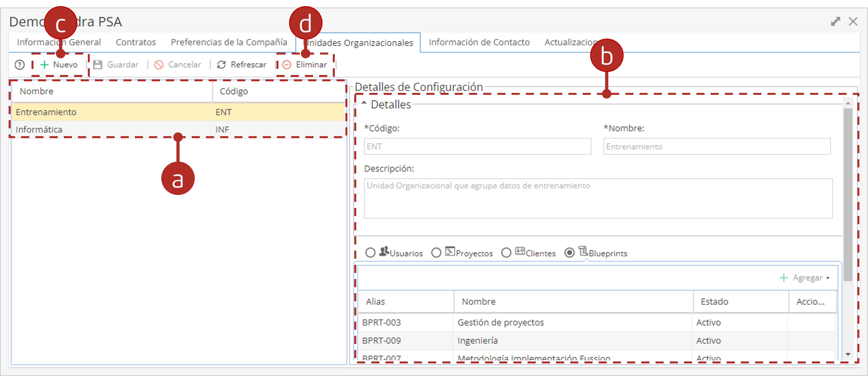Click the scrollbar up arrow
Screen dimensions: 868x376
coord(848,103)
